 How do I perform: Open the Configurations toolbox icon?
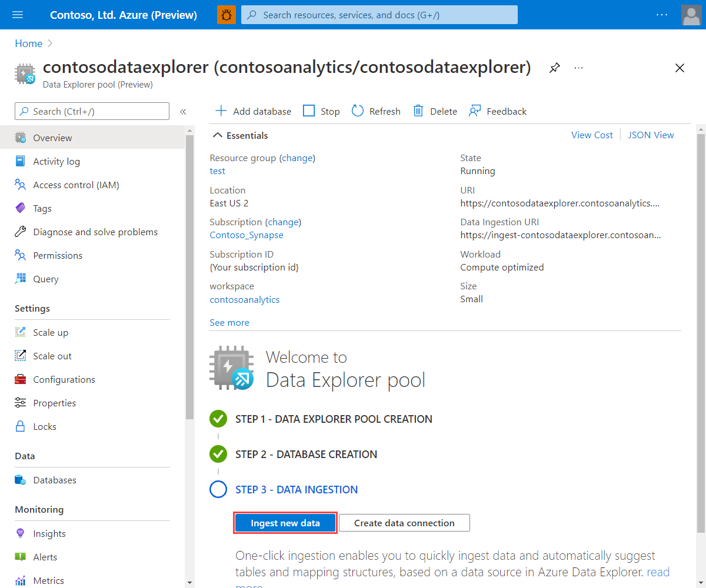click(21, 379)
